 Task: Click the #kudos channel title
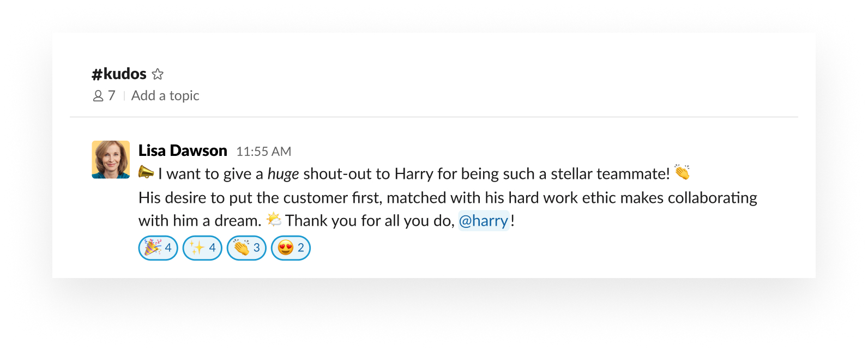[x=119, y=74]
